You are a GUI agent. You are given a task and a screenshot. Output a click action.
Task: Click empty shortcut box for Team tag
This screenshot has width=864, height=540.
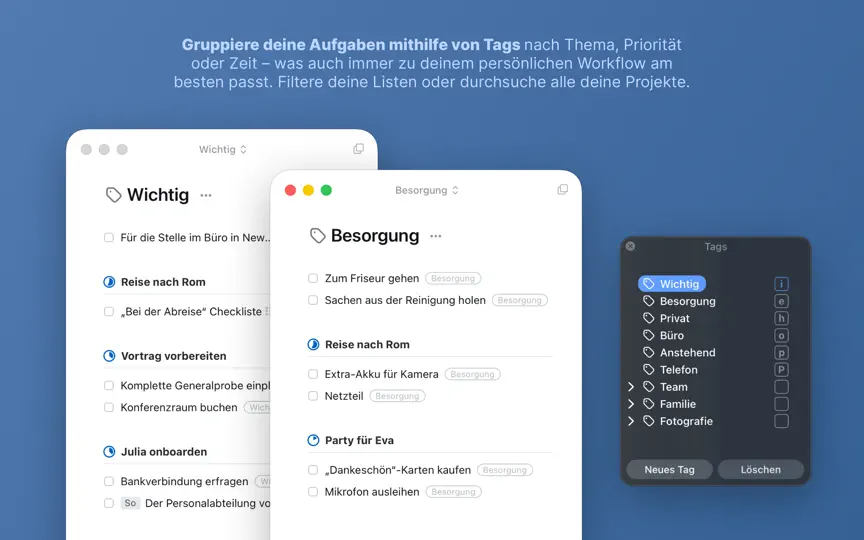pyautogui.click(x=781, y=387)
